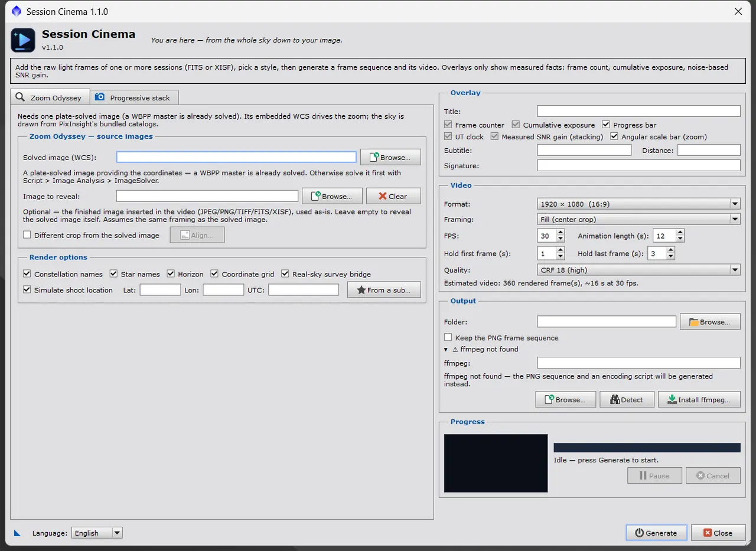Click the Generate button

(x=656, y=533)
